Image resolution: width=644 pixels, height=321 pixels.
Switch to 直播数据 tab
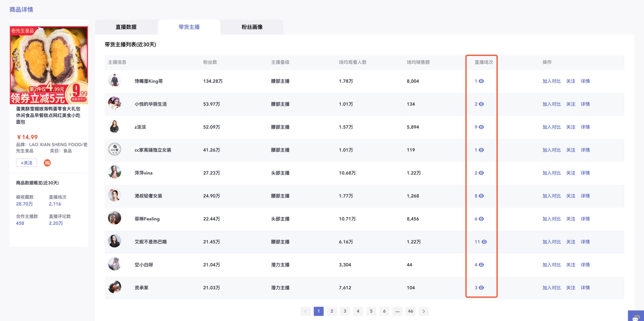[126, 27]
